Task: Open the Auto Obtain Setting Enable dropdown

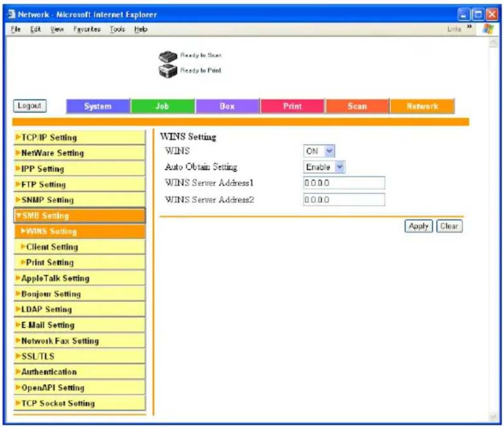Action: pos(324,167)
